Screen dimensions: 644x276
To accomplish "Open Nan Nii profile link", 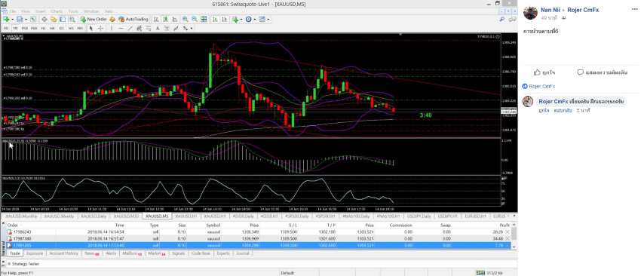I will pyautogui.click(x=550, y=10).
